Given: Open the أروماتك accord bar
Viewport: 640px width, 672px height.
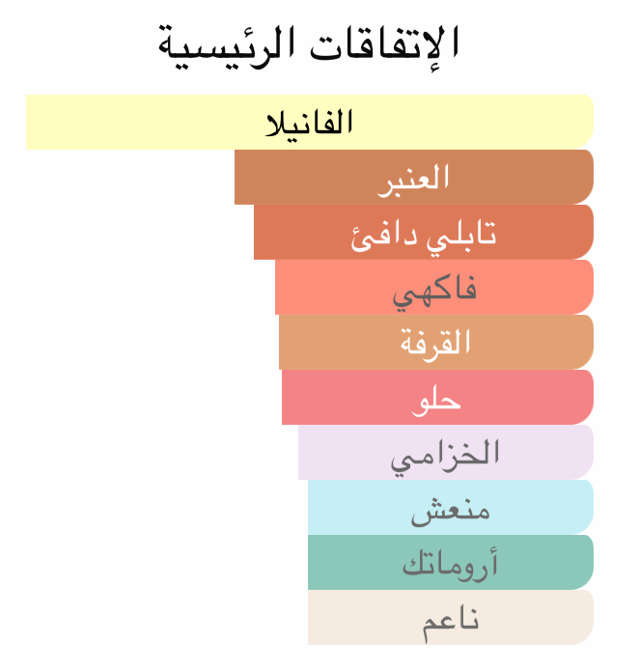Looking at the screenshot, I should pyautogui.click(x=450, y=563).
